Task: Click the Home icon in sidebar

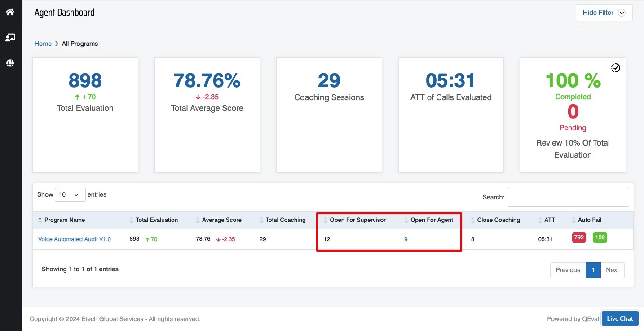Action: click(x=10, y=12)
